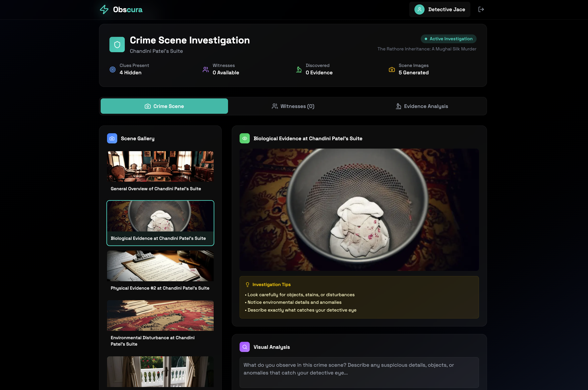Click the Witnesses people icon in stats

[206, 70]
